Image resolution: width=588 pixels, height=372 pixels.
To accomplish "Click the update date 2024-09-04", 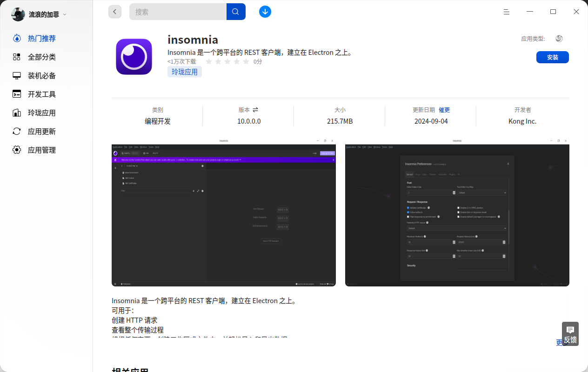I will (431, 121).
